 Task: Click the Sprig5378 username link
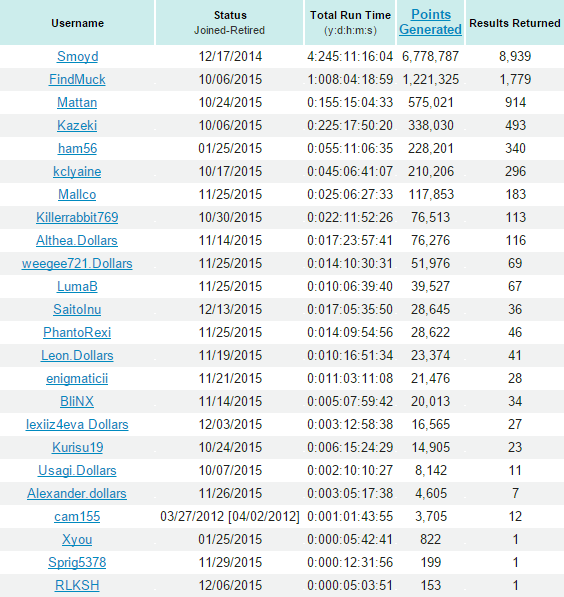tap(77, 563)
